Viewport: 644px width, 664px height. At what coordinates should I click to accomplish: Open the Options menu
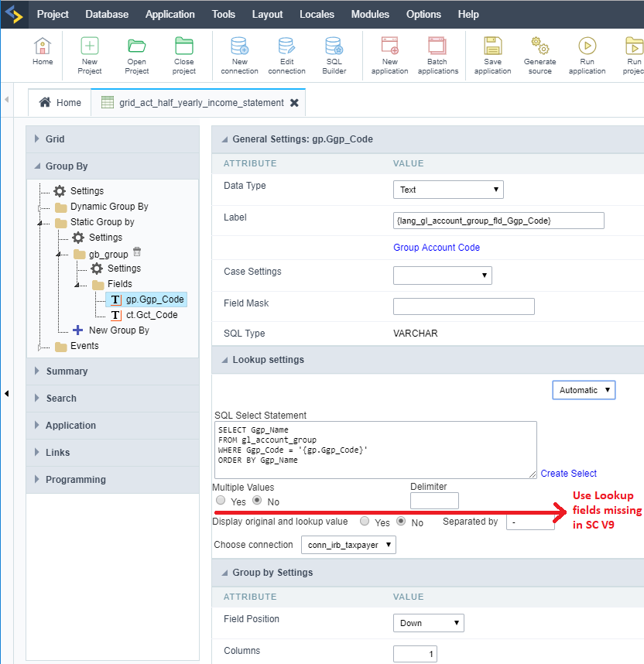coord(423,15)
